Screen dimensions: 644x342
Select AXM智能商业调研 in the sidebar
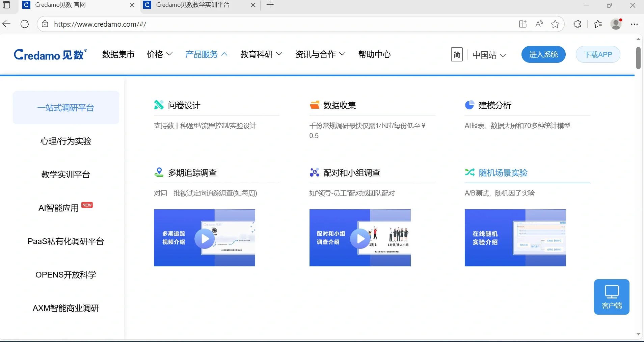pos(66,308)
